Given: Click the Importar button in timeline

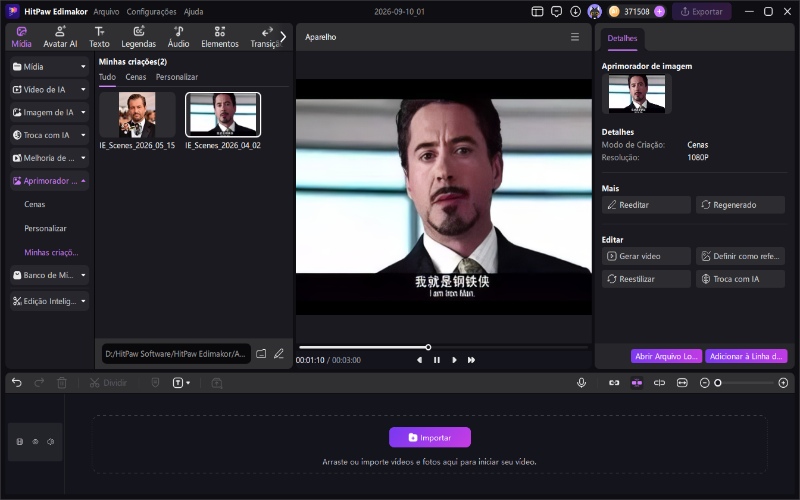Looking at the screenshot, I should point(430,437).
